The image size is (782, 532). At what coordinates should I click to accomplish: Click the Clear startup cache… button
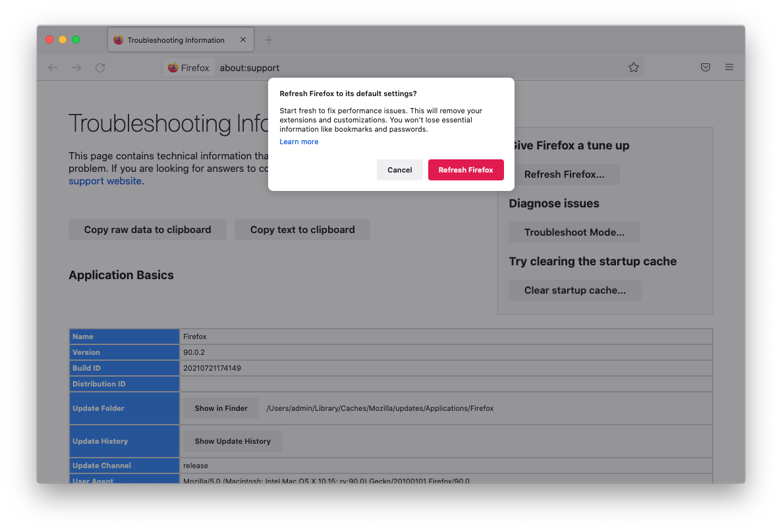[574, 290]
